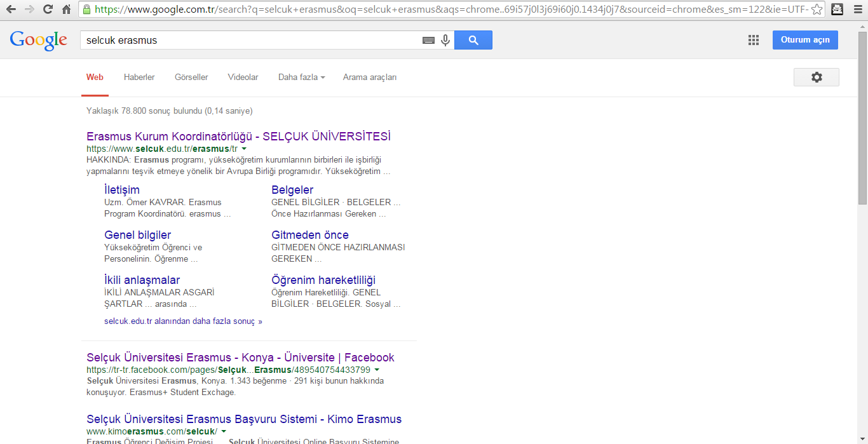868x444 pixels.
Task: Click the Yükseköğretim Öğrenci ve snippet text
Action: (x=153, y=253)
